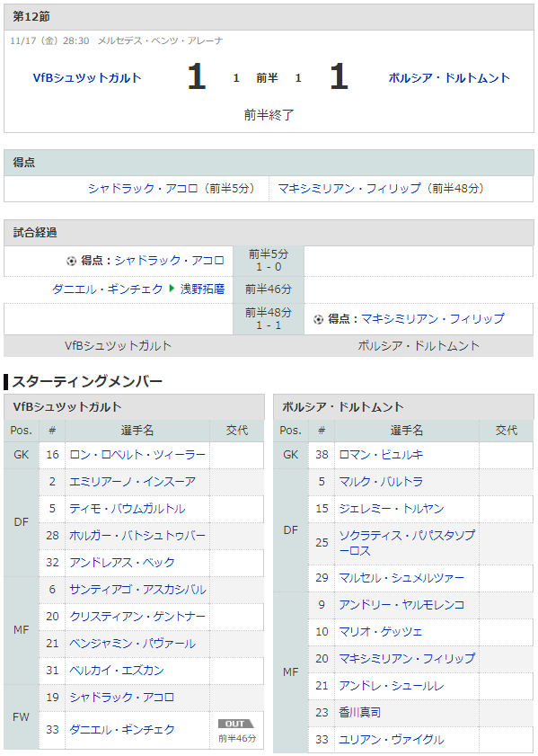Select midfielder ベンジャミン・パヴァール
This screenshot has width=538, height=756.
(x=132, y=644)
